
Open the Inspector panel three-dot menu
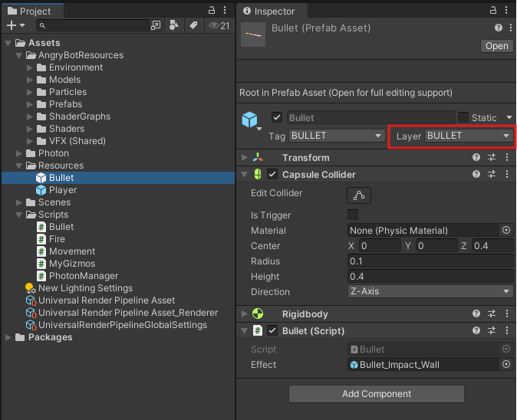tap(506, 10)
